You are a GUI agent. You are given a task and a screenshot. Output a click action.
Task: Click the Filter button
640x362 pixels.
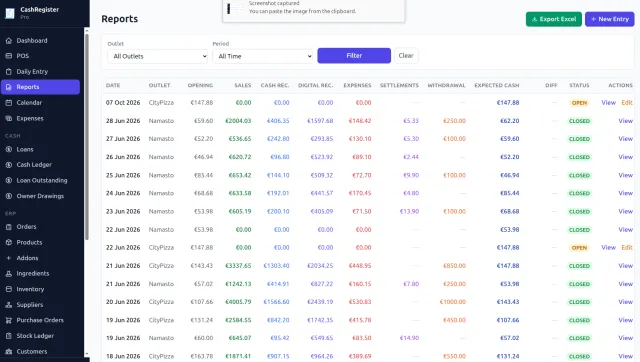pyautogui.click(x=354, y=56)
